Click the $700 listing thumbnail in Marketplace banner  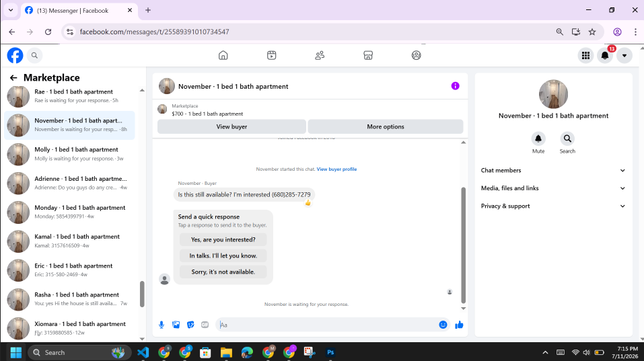pos(162,109)
